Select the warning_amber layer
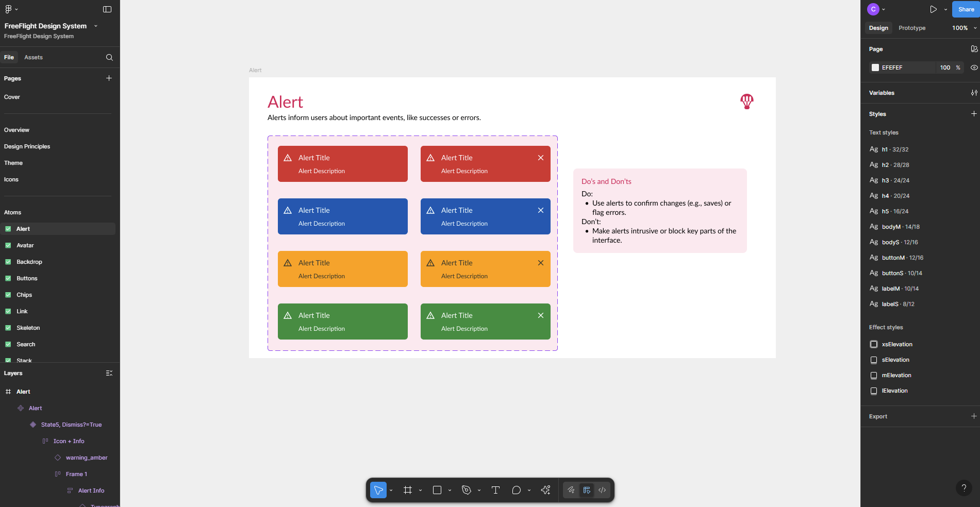 (x=87, y=458)
